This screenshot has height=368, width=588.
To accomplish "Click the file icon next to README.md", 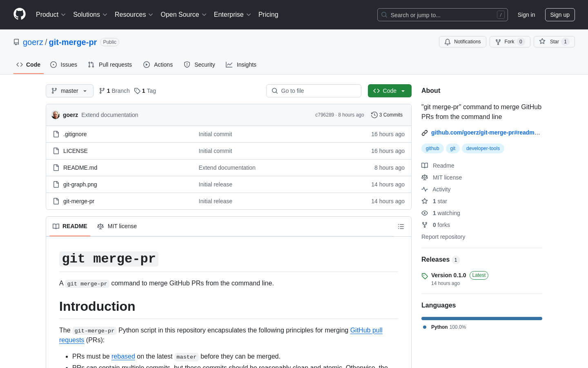I will tap(56, 168).
